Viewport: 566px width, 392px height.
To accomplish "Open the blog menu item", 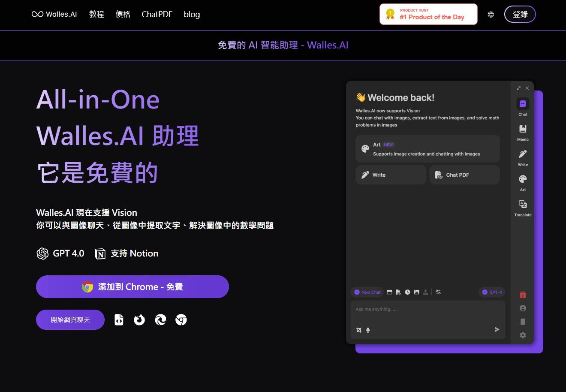I will (x=192, y=14).
